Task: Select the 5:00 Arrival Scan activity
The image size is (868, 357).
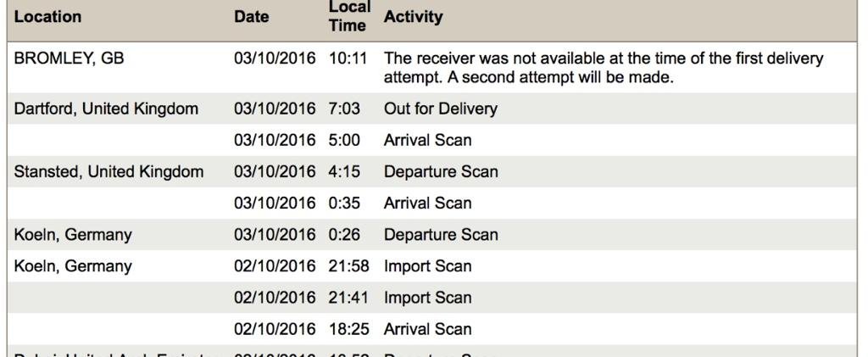Action: pos(427,140)
